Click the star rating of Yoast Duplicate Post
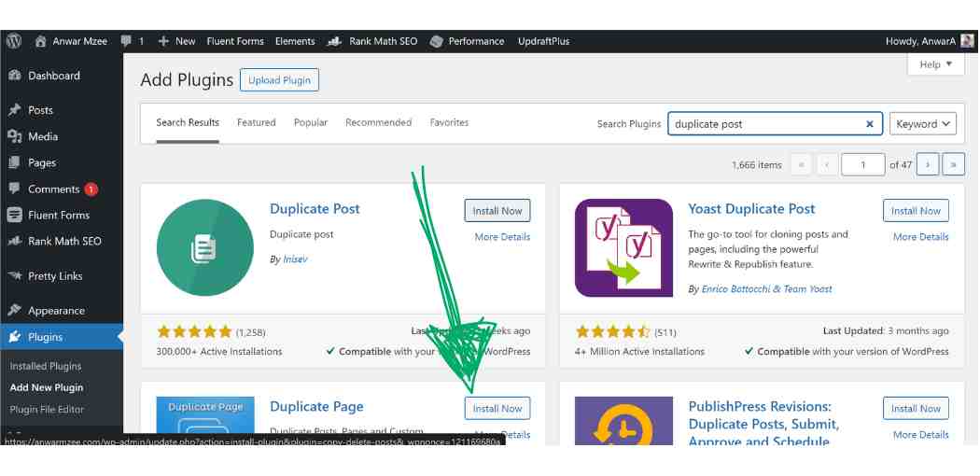This screenshot has height=476, width=980. [613, 331]
